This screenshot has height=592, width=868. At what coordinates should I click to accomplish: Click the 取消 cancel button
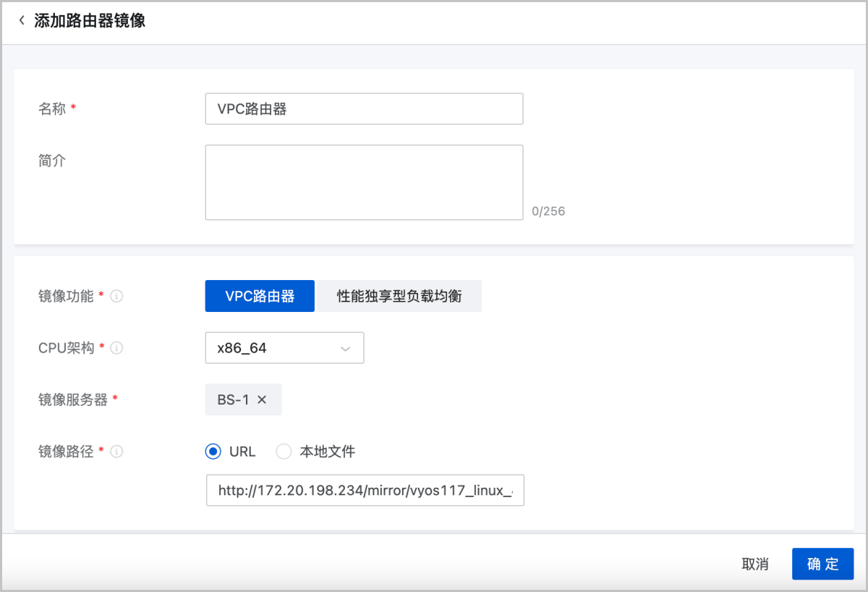[755, 564]
